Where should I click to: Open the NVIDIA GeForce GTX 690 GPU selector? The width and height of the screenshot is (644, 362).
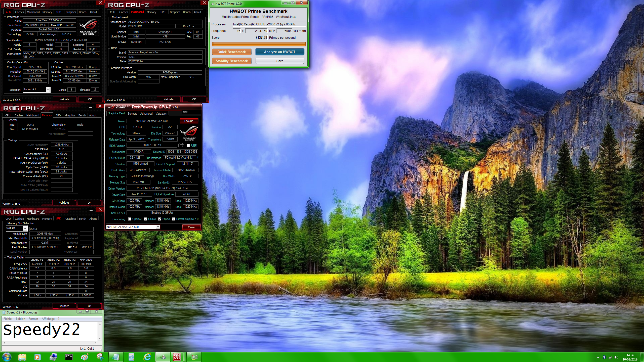(133, 227)
